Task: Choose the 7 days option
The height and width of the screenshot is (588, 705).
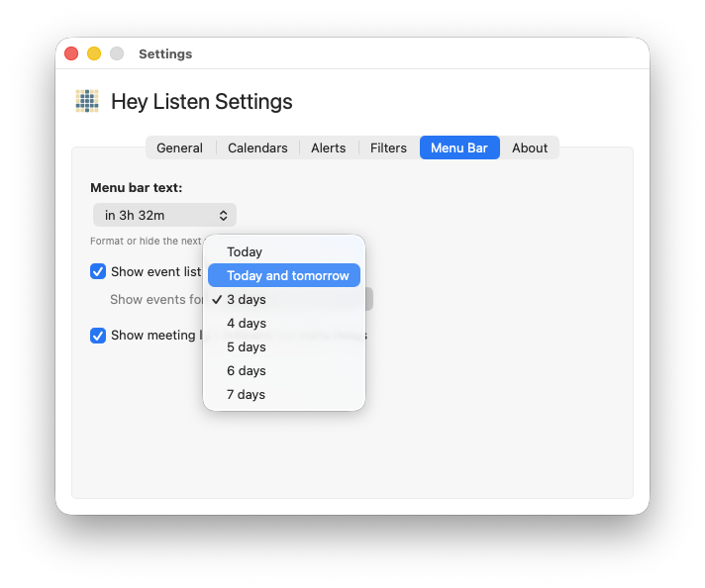Action: pos(284,395)
